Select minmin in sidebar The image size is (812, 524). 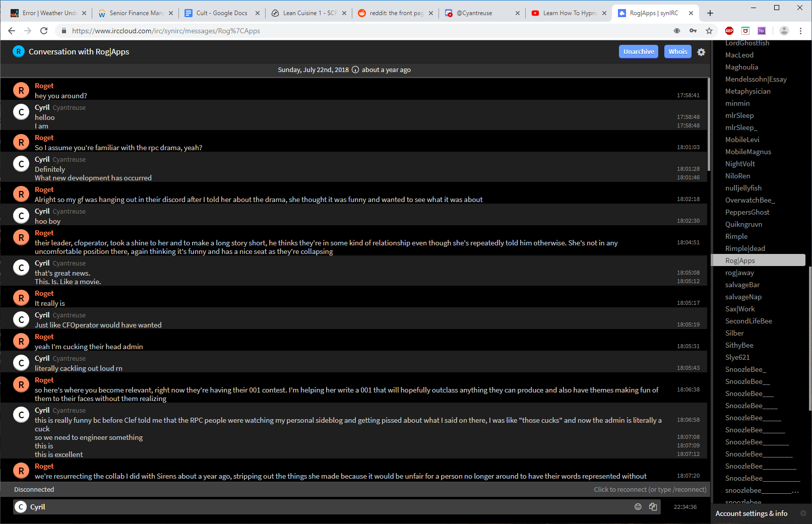coord(737,103)
